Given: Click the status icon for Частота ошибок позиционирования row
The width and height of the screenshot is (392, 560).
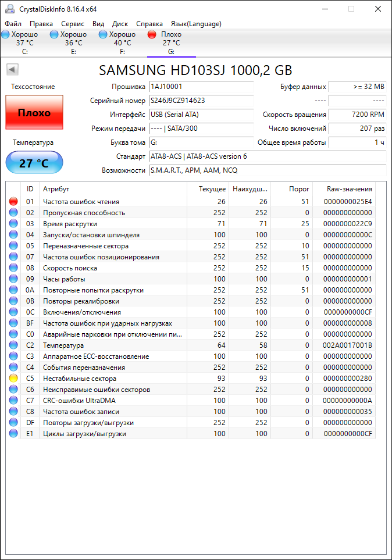Looking at the screenshot, I should (13, 257).
